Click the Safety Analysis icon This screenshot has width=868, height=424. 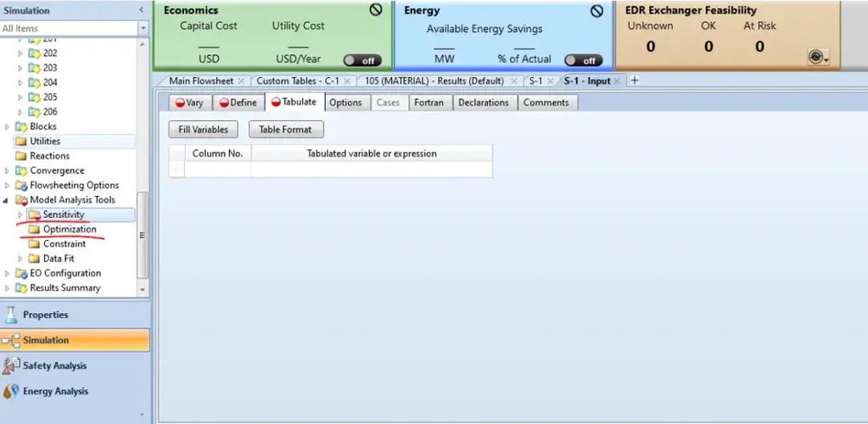pyautogui.click(x=10, y=365)
